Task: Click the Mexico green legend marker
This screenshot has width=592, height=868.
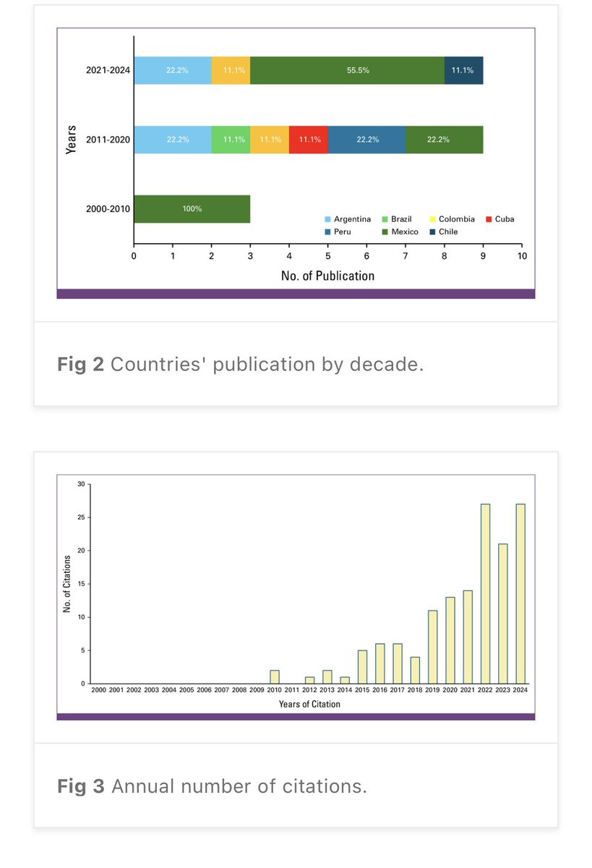Action: click(x=386, y=231)
